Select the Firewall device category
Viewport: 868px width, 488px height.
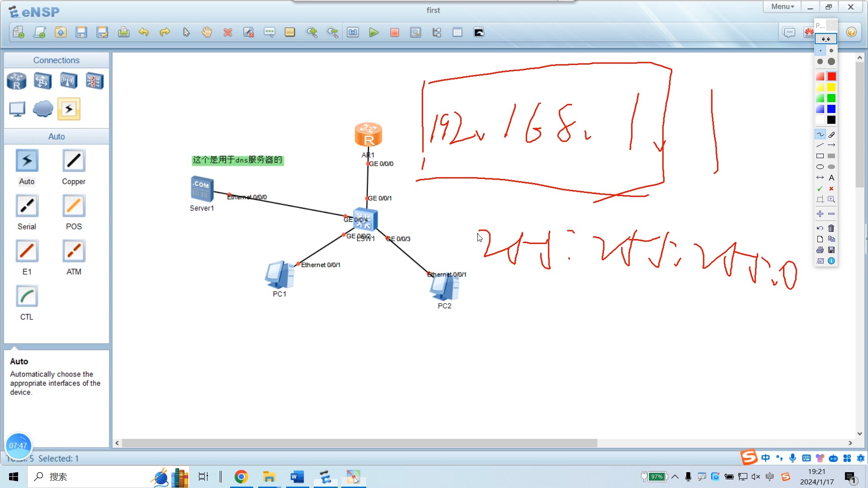(94, 81)
